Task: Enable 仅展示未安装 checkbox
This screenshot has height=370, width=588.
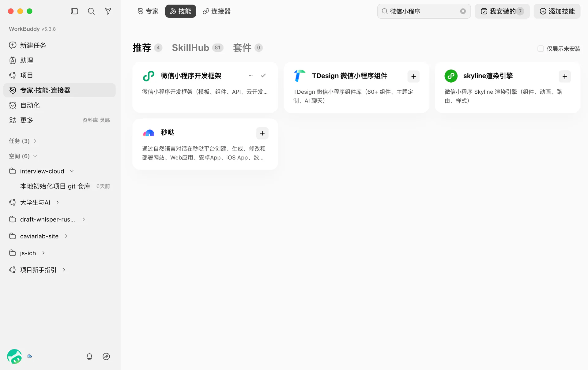Action: coord(541,49)
